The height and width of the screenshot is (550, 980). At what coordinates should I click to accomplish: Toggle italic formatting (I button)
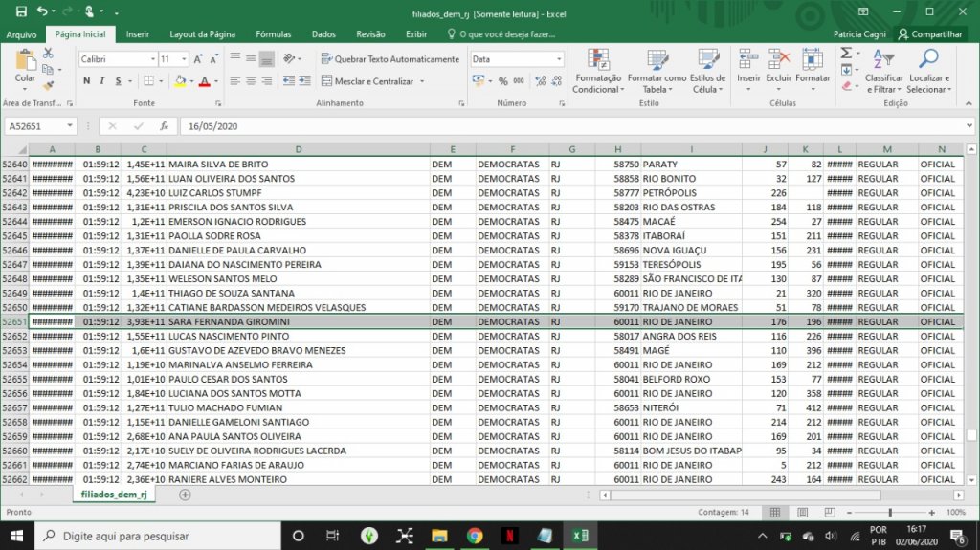pyautogui.click(x=102, y=81)
